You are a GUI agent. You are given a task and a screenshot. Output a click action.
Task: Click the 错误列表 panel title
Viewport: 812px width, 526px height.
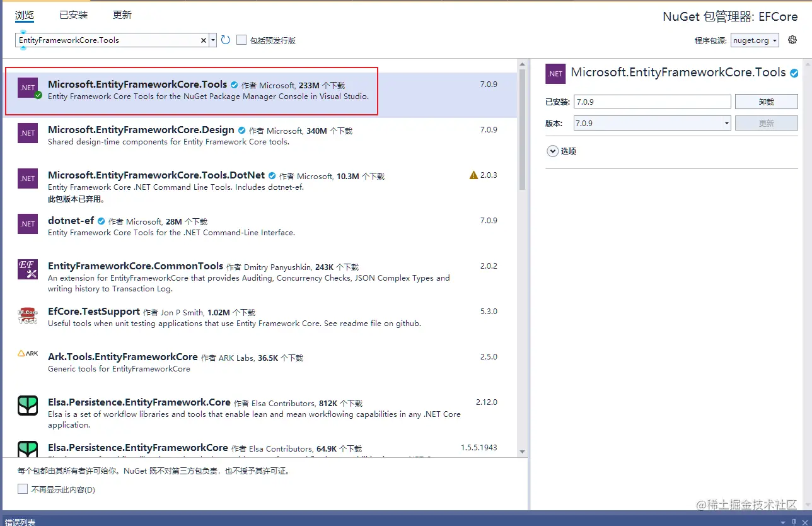point(20,522)
